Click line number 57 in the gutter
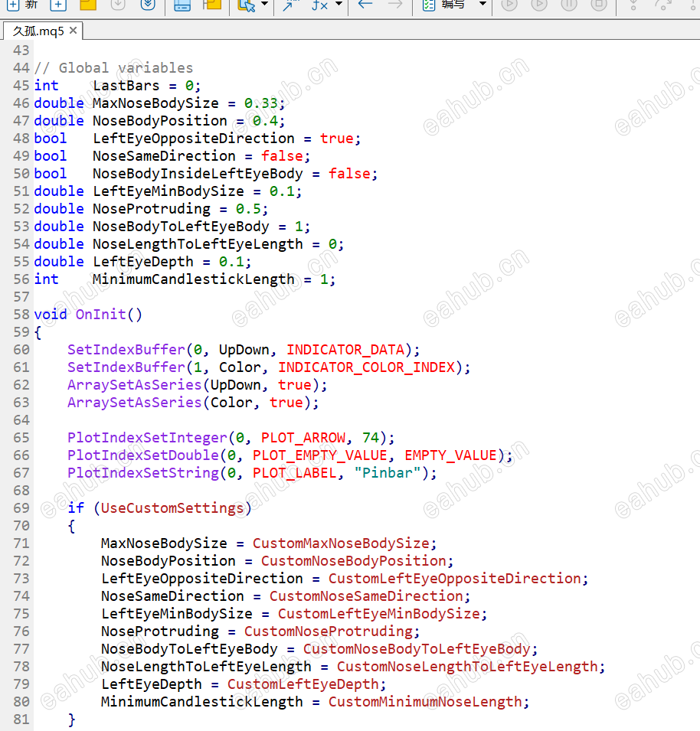Image resolution: width=700 pixels, height=731 pixels. (x=21, y=297)
